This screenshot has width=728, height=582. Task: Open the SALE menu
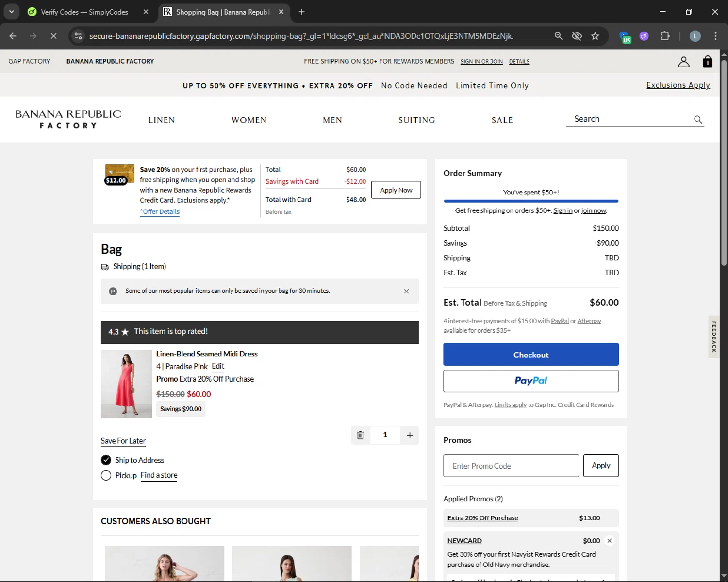[502, 120]
